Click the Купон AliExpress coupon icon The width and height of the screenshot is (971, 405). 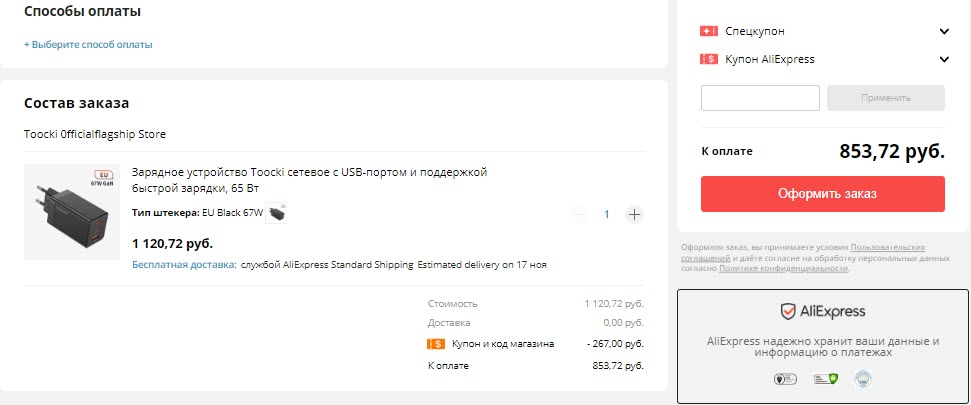click(x=710, y=59)
